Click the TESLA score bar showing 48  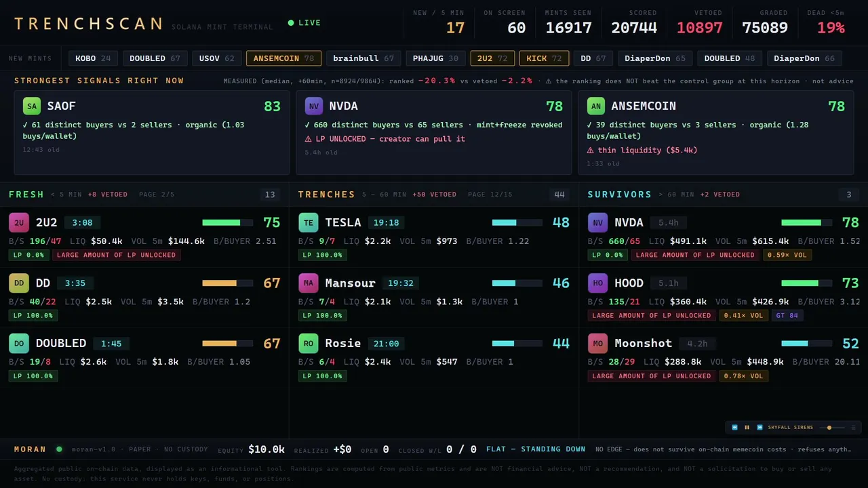(x=517, y=222)
